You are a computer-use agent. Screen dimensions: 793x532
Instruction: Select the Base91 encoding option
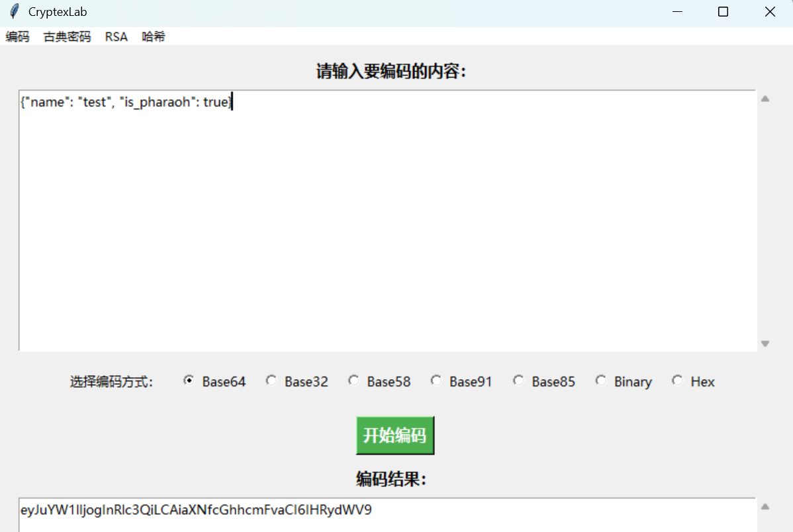point(436,380)
